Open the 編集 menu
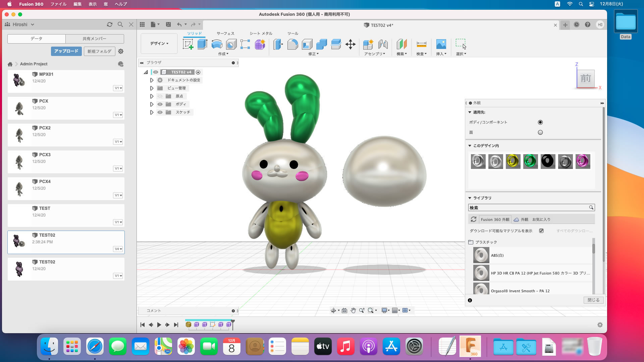 point(77,4)
